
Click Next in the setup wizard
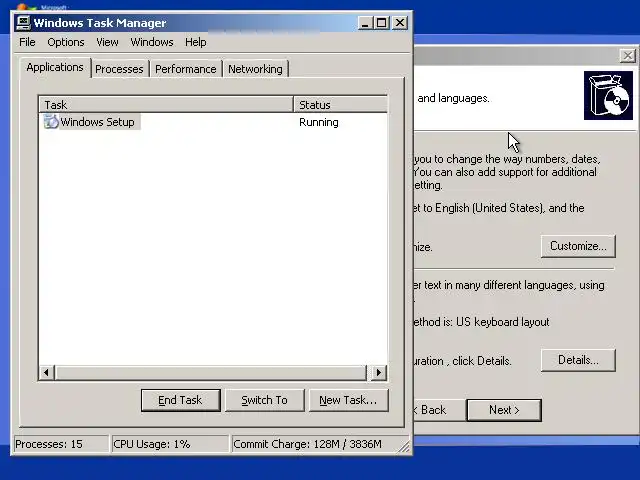pyautogui.click(x=504, y=410)
